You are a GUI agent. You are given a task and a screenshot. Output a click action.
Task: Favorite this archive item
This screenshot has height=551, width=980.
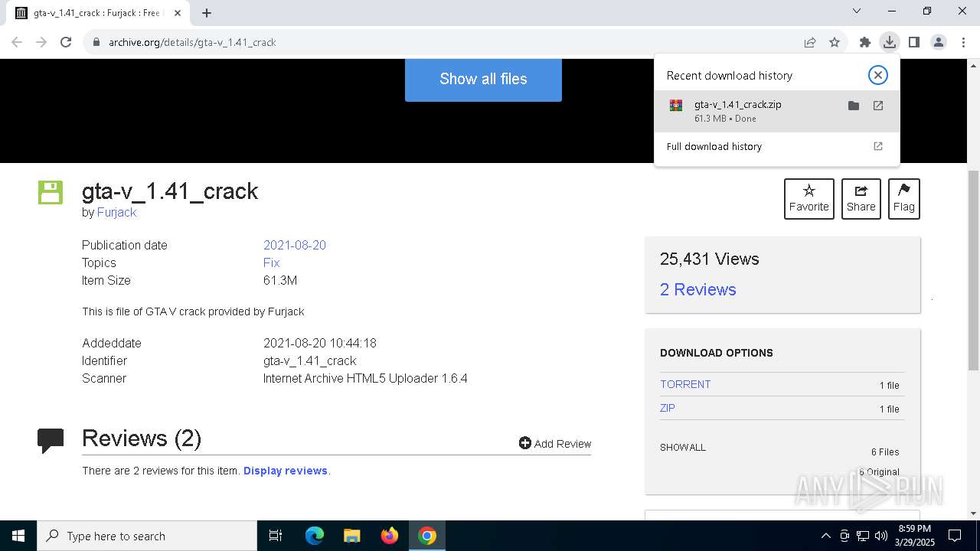(808, 199)
